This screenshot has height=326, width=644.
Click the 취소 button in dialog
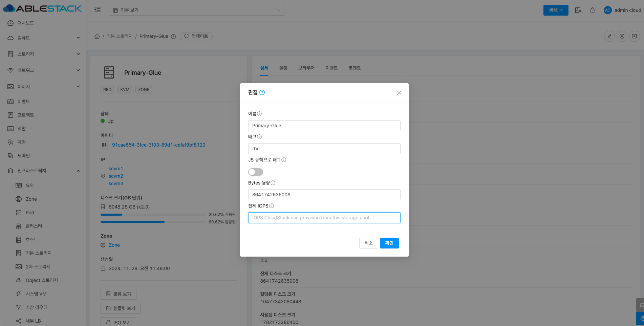[368, 243]
